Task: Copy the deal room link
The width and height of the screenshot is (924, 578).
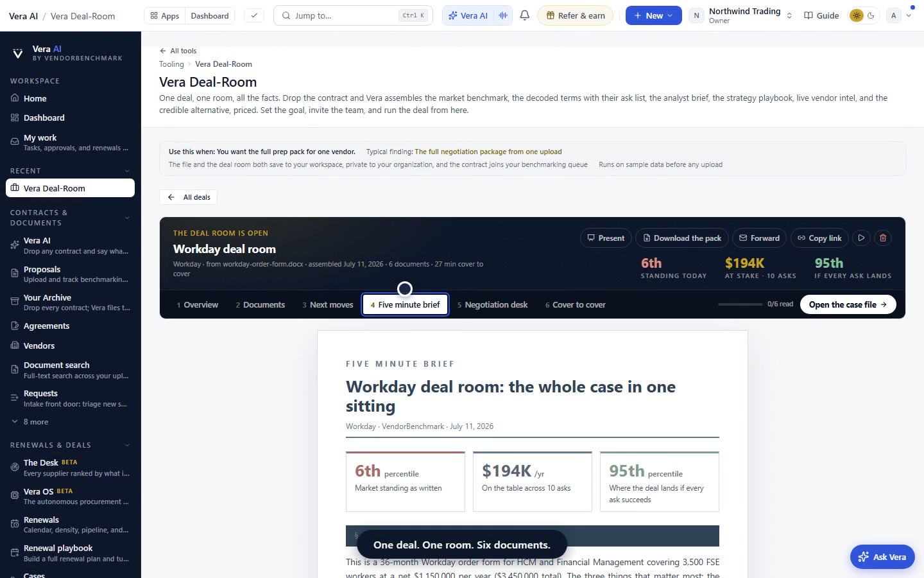Action: (x=819, y=238)
